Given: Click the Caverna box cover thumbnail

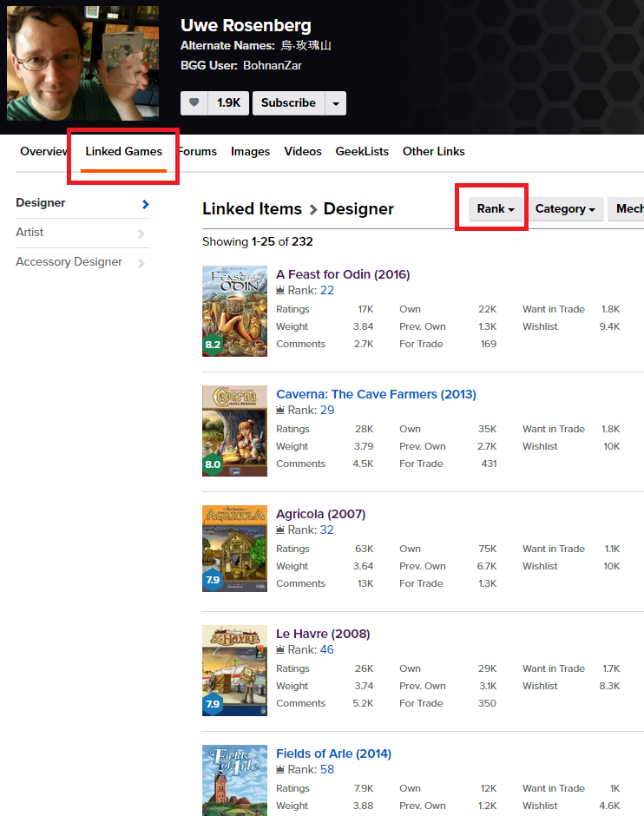Looking at the screenshot, I should coord(234,431).
